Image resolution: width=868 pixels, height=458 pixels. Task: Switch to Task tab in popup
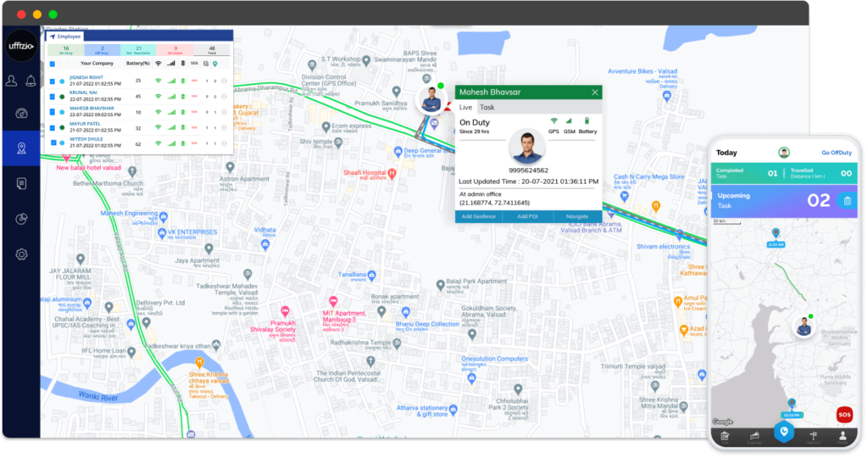(x=487, y=108)
